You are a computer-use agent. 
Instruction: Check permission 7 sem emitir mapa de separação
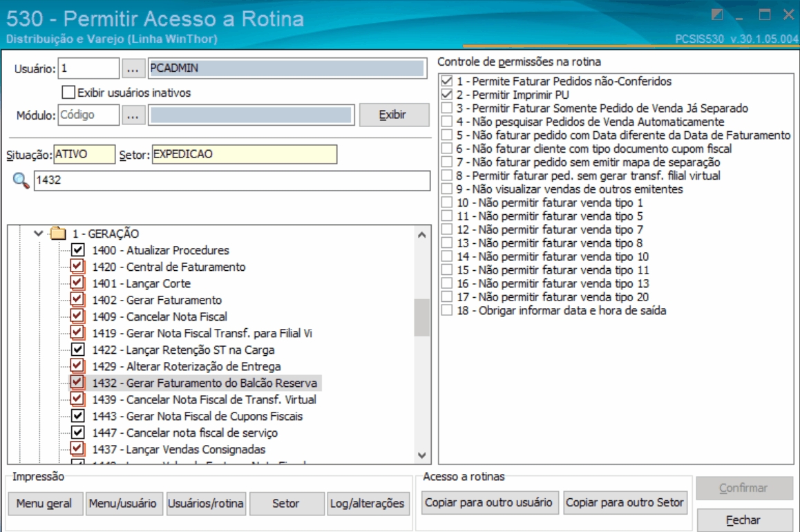447,162
